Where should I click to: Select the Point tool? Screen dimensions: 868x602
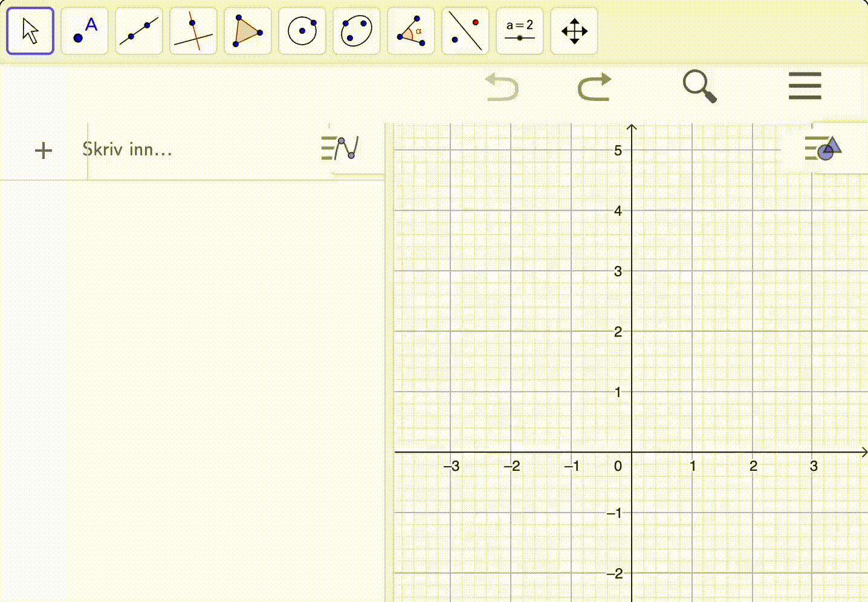(x=85, y=31)
